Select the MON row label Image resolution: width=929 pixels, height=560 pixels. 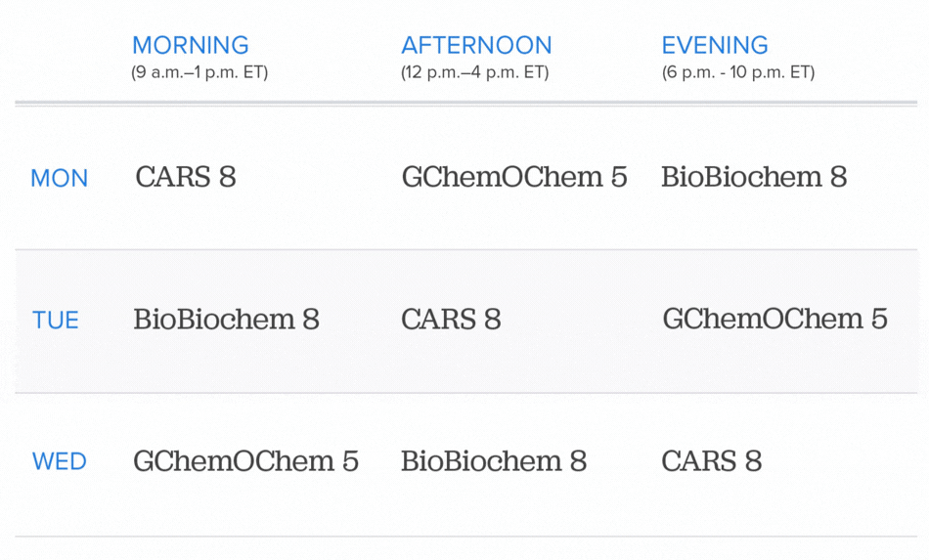(x=60, y=178)
